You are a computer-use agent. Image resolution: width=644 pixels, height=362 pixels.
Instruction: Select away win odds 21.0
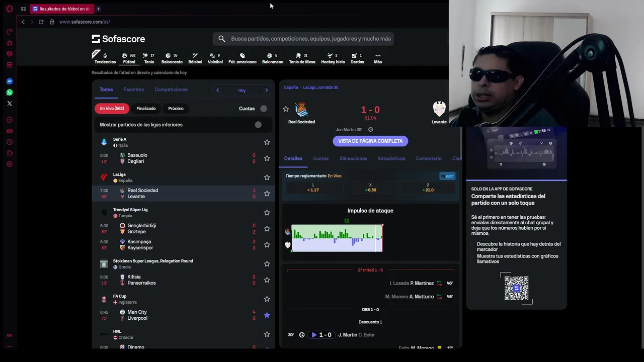428,188
